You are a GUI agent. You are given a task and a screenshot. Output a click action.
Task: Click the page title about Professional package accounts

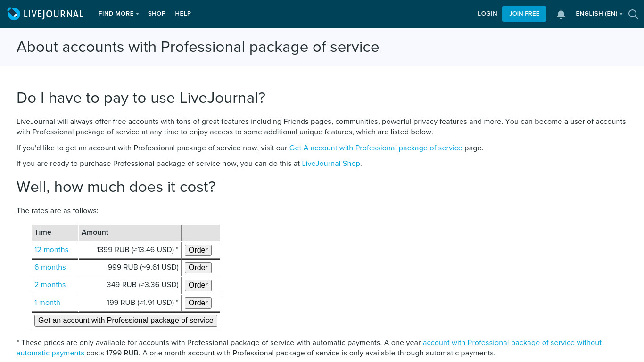[198, 47]
